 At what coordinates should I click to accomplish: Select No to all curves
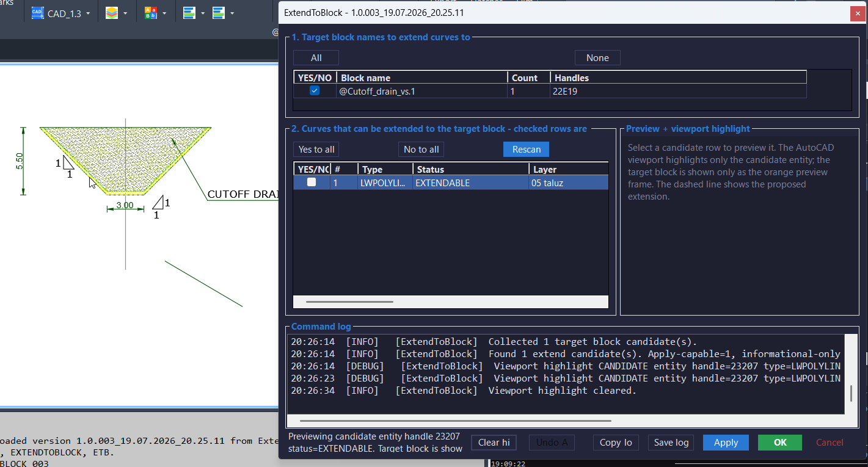[x=421, y=150]
